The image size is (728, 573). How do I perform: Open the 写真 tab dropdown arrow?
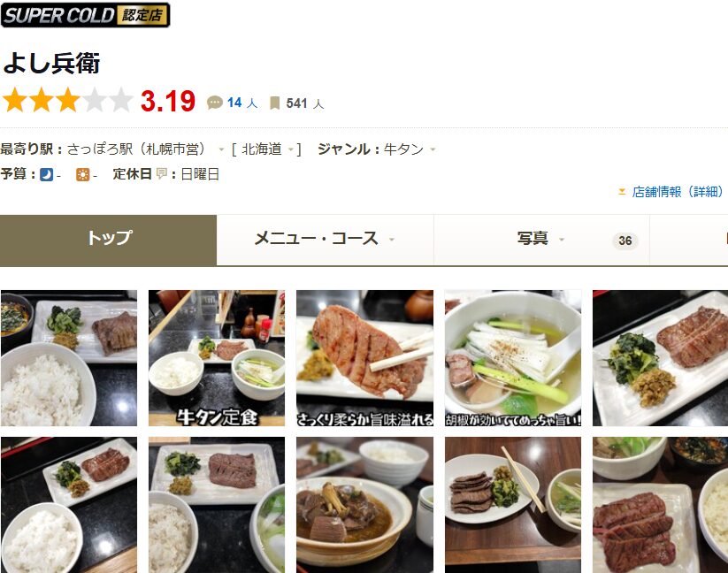tap(562, 240)
